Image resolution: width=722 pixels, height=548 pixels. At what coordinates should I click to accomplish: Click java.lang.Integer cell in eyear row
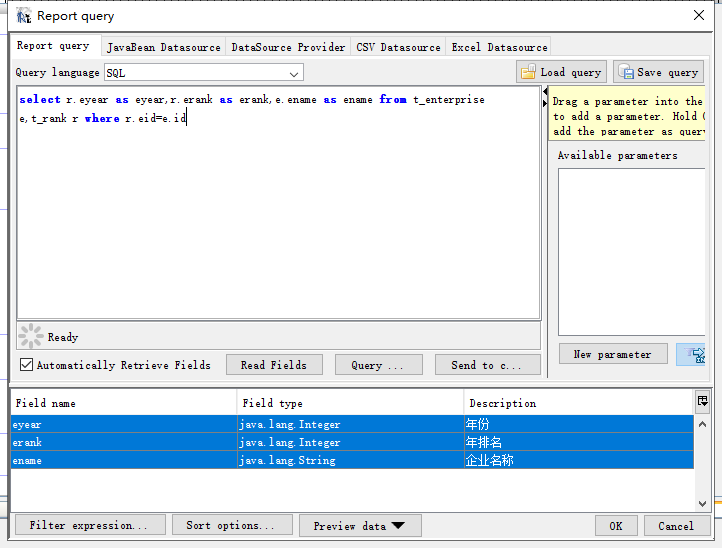[x=350, y=424]
